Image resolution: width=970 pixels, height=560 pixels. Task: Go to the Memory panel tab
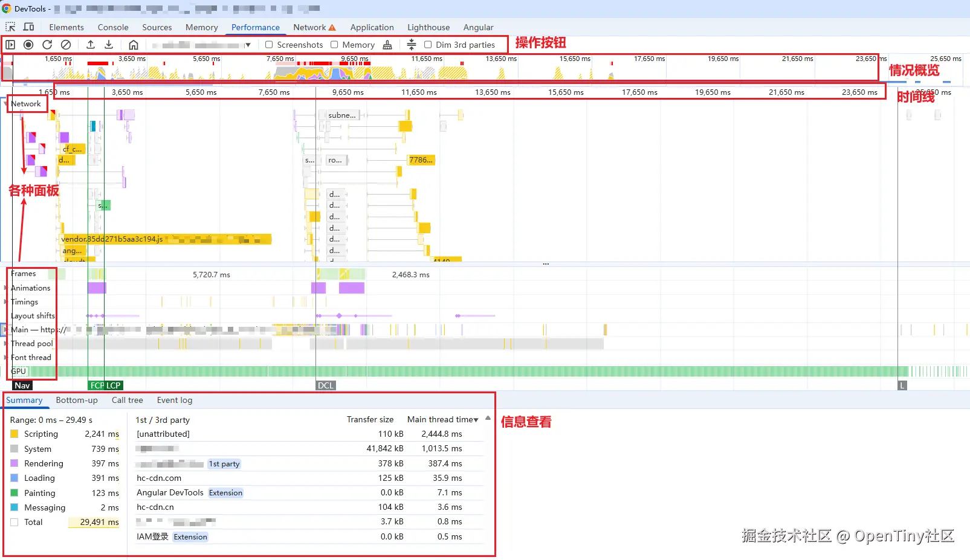click(x=202, y=27)
